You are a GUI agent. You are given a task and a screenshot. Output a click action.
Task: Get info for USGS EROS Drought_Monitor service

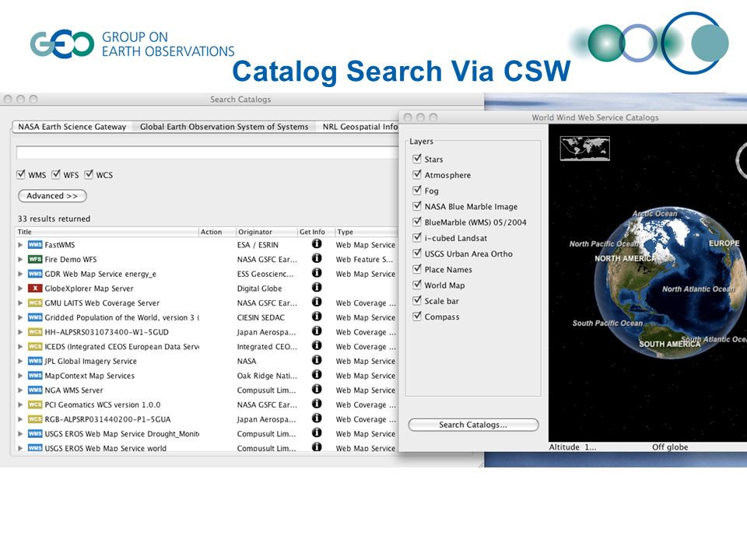click(317, 433)
